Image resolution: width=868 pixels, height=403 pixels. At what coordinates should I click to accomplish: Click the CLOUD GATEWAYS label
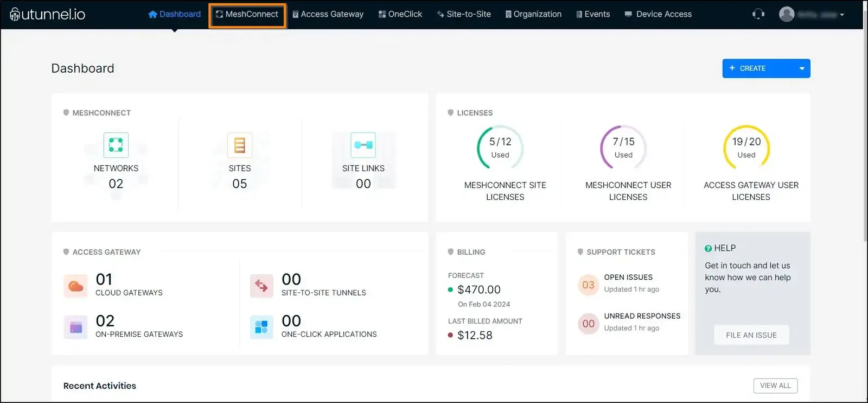coord(129,293)
